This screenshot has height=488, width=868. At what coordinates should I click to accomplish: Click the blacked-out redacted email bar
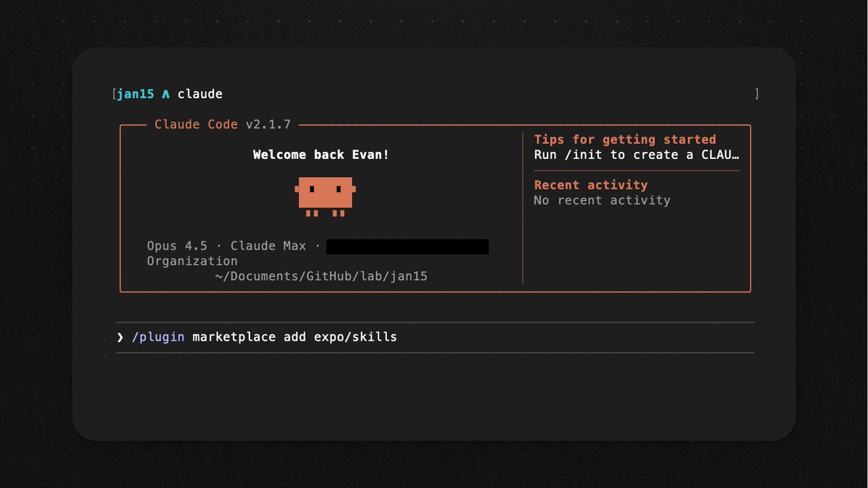[x=407, y=247]
